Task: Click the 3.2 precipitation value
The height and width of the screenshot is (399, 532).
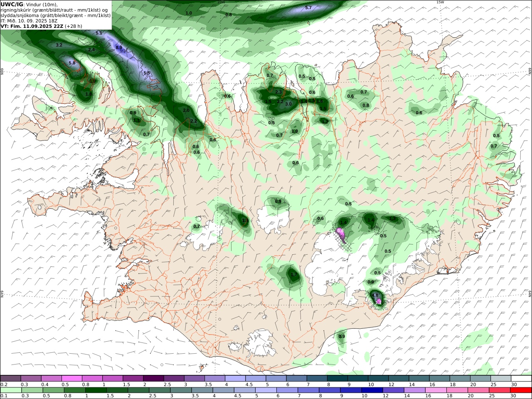Action: (59, 45)
